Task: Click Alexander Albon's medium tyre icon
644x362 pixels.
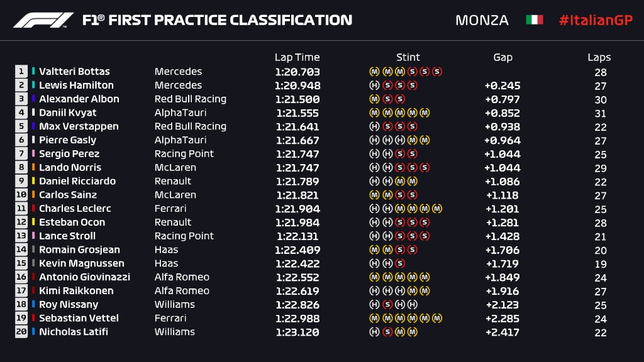Action: click(x=374, y=99)
